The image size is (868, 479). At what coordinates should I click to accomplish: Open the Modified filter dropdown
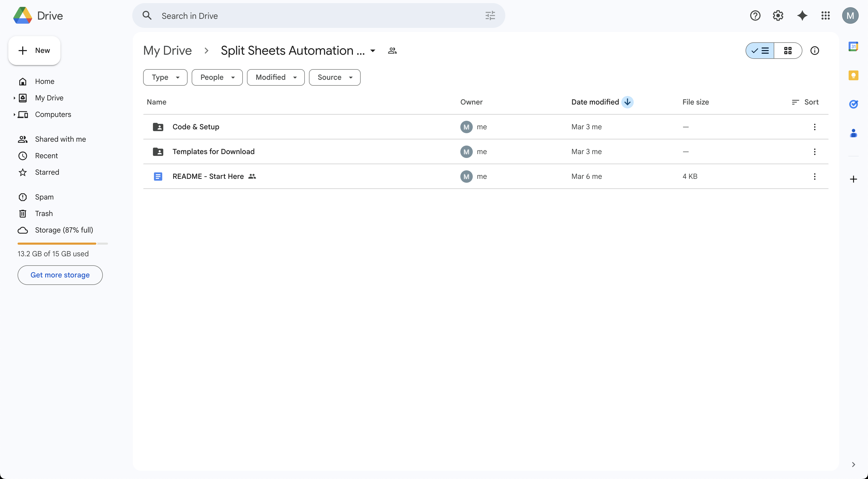(276, 77)
